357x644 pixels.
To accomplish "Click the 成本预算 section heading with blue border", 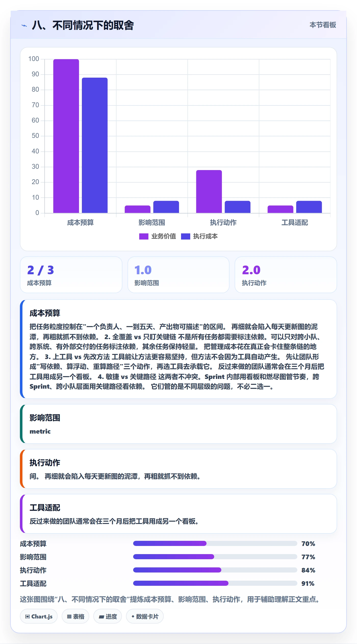I will (45, 313).
